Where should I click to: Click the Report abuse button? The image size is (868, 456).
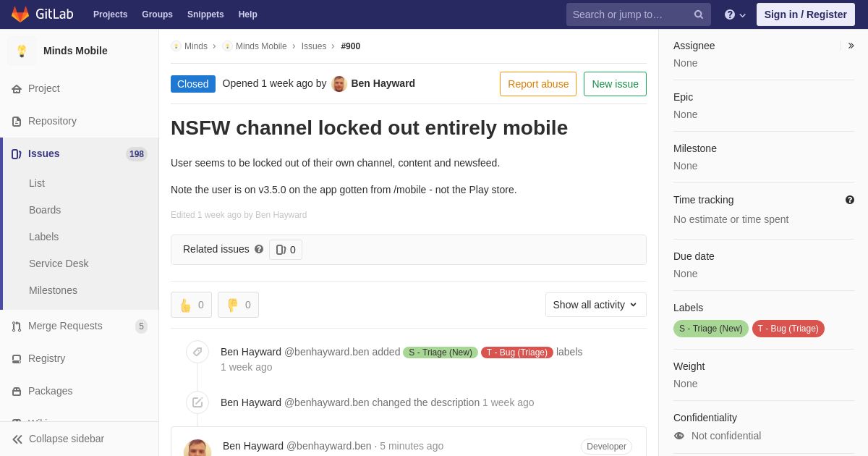click(x=538, y=84)
